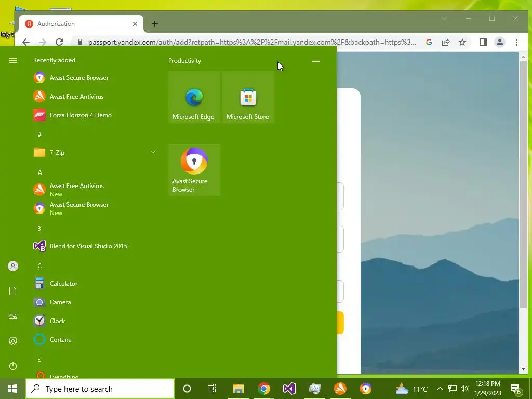The height and width of the screenshot is (399, 532).
Task: Expand the Start menu hamburger button
Action: click(x=13, y=60)
